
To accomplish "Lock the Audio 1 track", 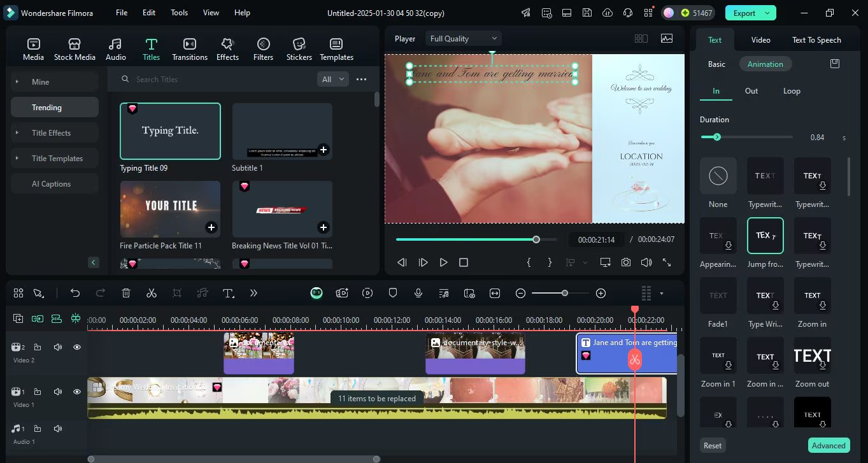I will (x=38, y=429).
